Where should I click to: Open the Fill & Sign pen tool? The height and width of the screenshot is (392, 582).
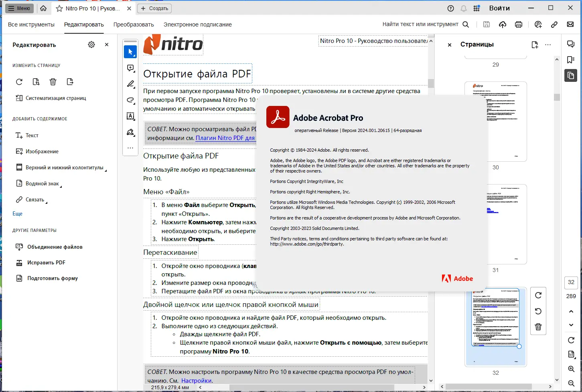point(130,132)
